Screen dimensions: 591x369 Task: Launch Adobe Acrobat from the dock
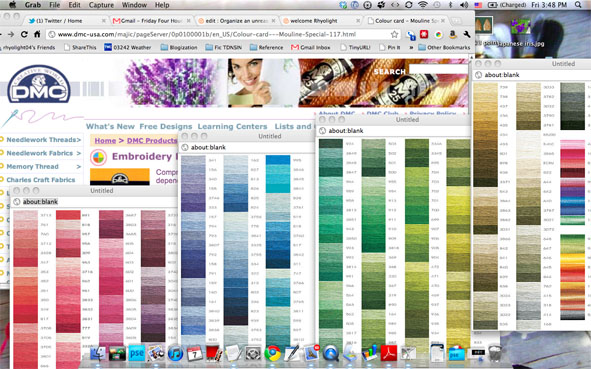coord(389,354)
